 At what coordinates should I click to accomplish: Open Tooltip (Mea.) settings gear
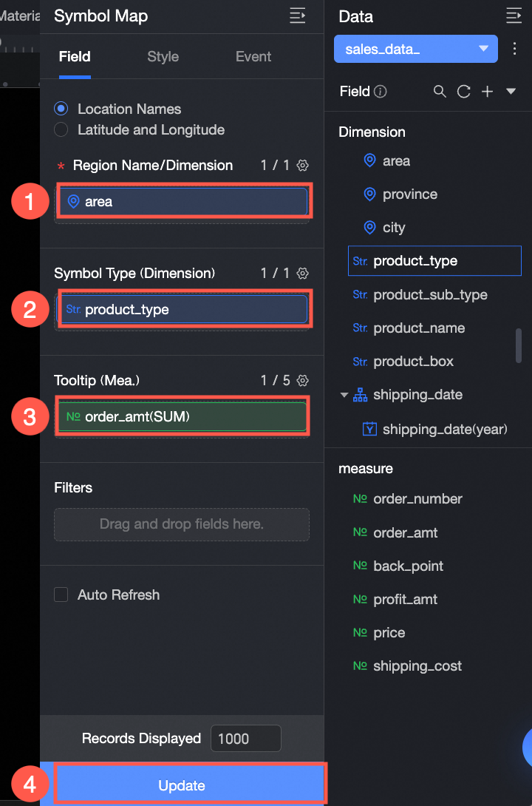[x=302, y=381]
